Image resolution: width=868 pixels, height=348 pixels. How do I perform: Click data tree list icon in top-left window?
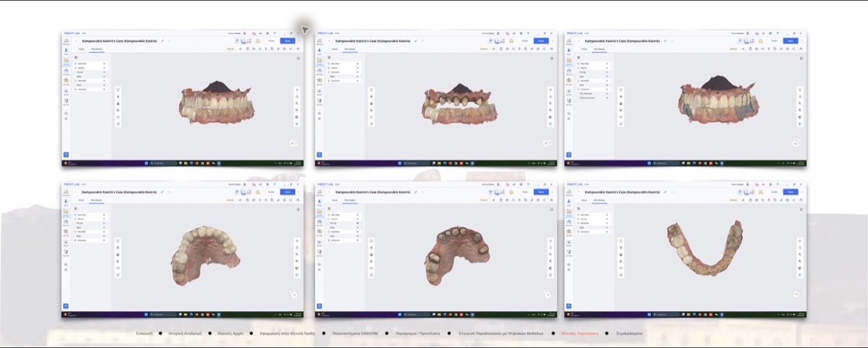[76, 57]
